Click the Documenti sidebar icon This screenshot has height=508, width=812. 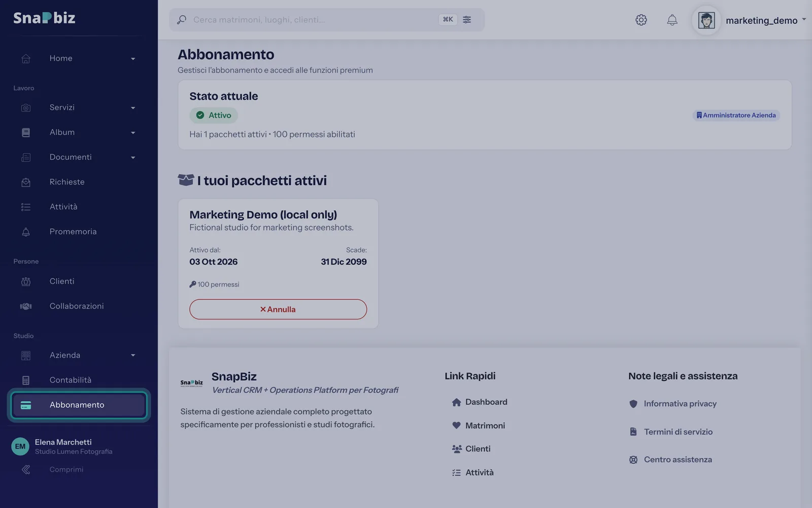pos(26,157)
